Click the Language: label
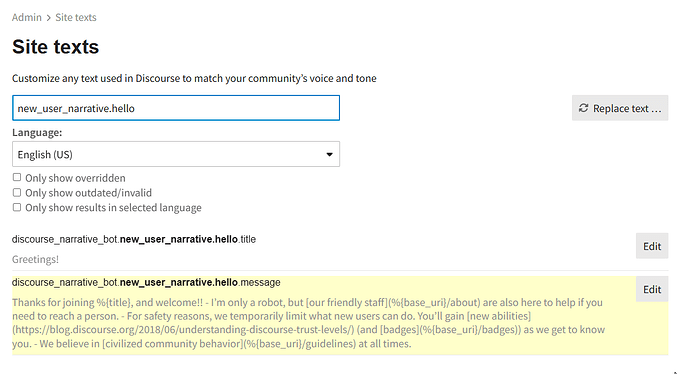The width and height of the screenshot is (690, 374). (x=37, y=132)
